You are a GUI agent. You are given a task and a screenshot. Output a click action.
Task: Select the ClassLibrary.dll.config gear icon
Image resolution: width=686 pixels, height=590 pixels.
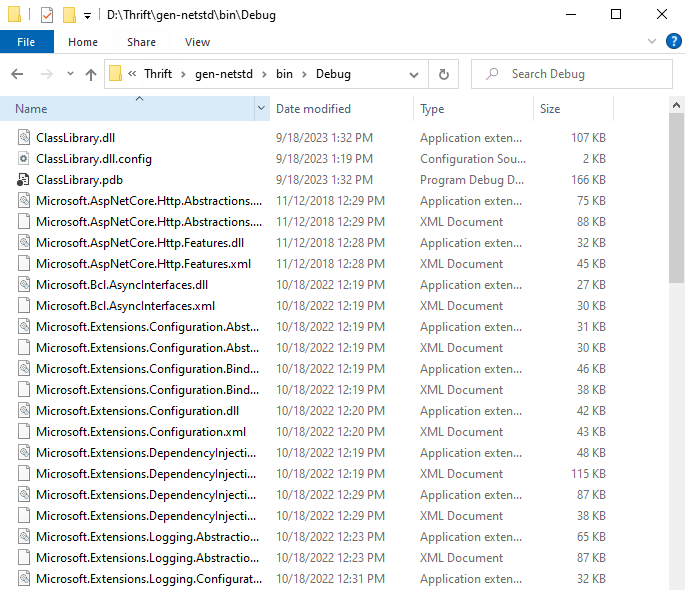click(x=24, y=158)
